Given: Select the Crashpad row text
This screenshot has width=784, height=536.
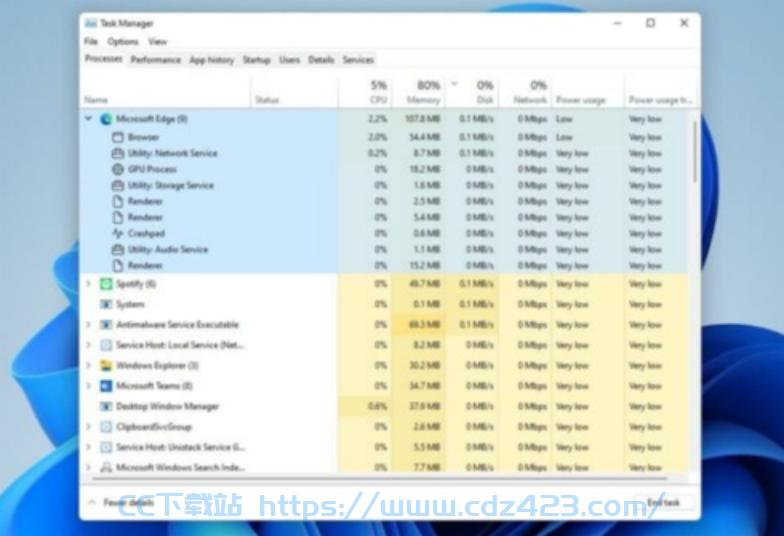Looking at the screenshot, I should (x=146, y=234).
